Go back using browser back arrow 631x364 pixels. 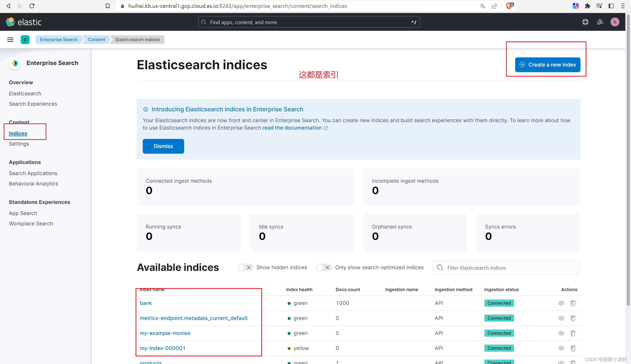[x=8, y=6]
